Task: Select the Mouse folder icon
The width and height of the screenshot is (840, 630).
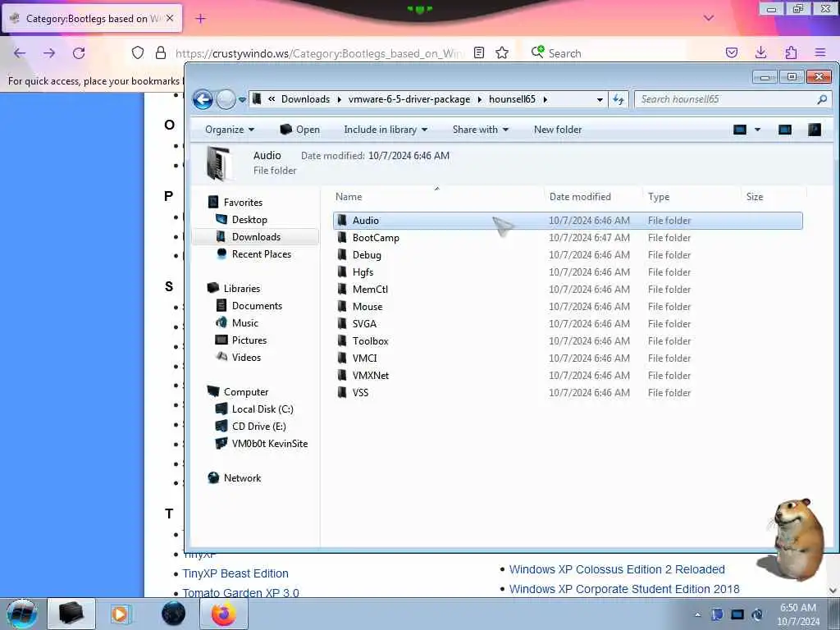Action: pos(342,307)
